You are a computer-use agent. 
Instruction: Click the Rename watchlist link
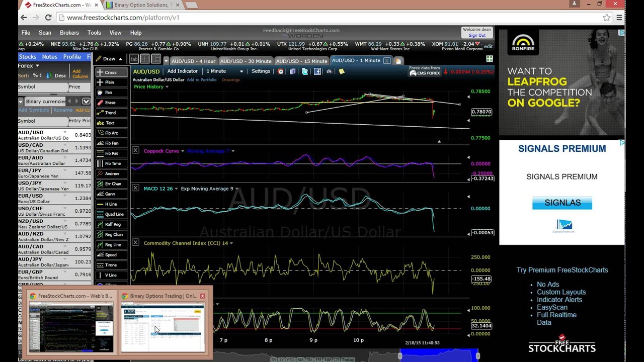click(x=63, y=110)
